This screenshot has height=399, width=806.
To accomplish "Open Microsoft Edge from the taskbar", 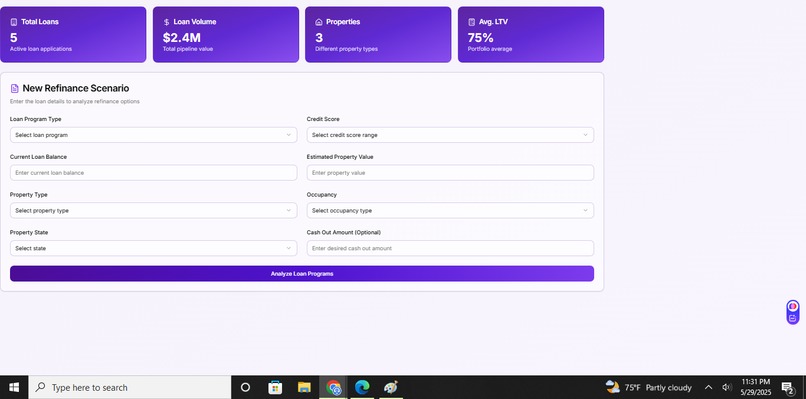I will [362, 387].
